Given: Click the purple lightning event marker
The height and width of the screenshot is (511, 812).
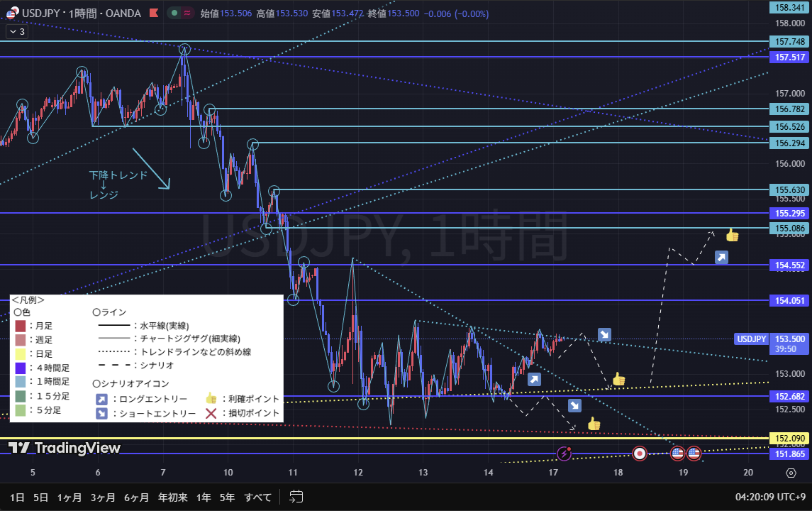Looking at the screenshot, I should [564, 453].
